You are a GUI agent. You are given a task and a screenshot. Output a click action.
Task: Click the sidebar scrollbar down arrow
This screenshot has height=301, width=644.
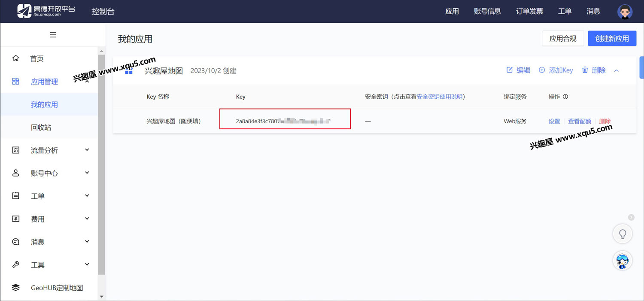(101, 296)
